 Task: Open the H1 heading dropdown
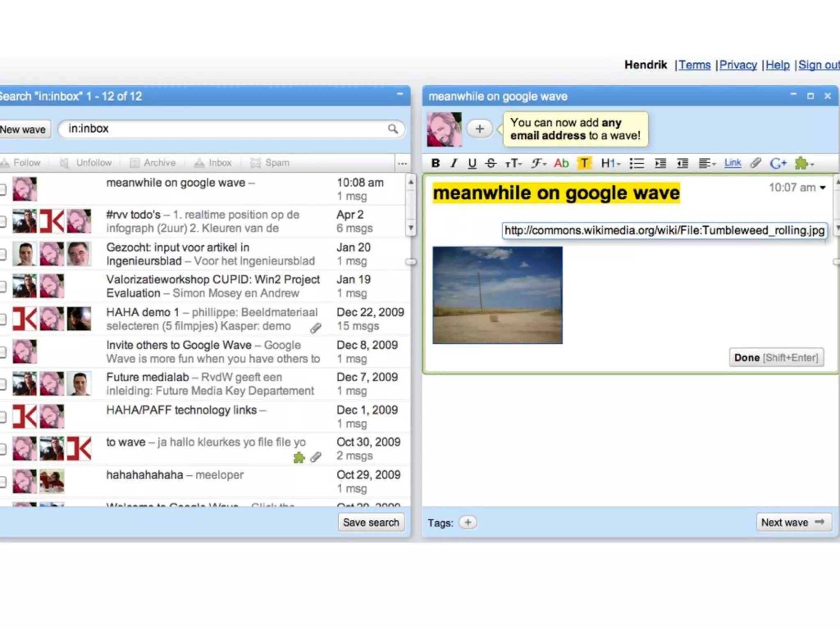tap(610, 163)
